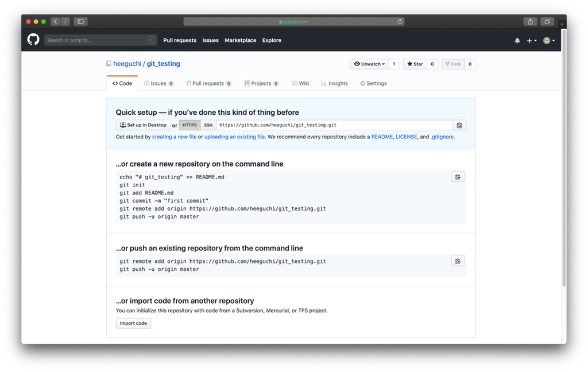
Task: Open the plus create-new dropdown
Action: click(532, 41)
